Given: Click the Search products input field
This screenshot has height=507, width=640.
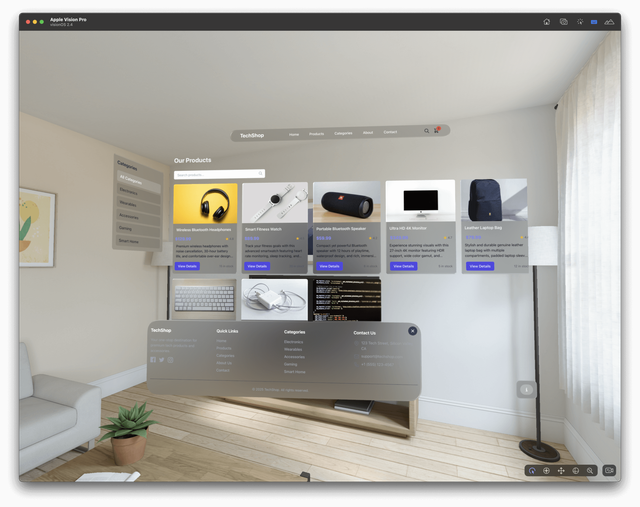Looking at the screenshot, I should 218,174.
